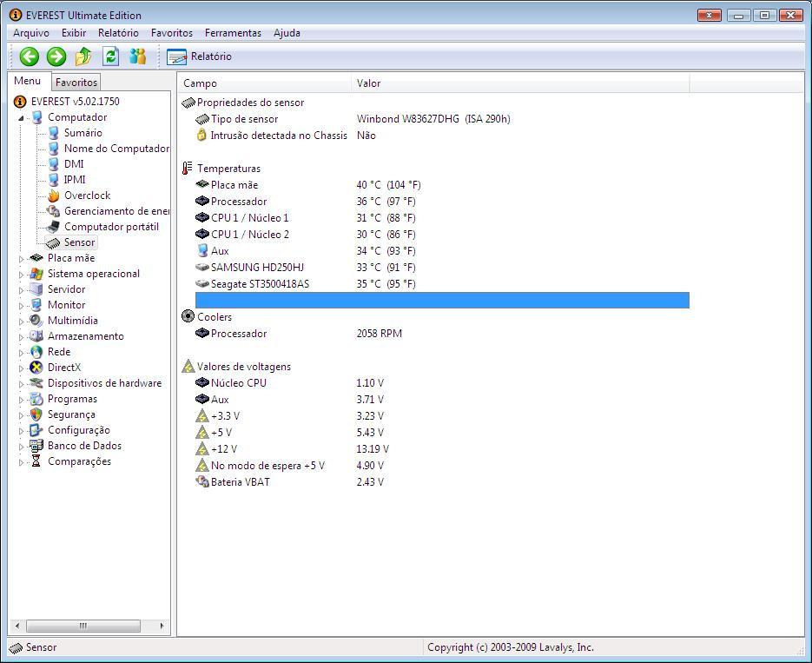Click the DirectX X icon
Viewport: 812px width, 663px height.
coord(36,368)
